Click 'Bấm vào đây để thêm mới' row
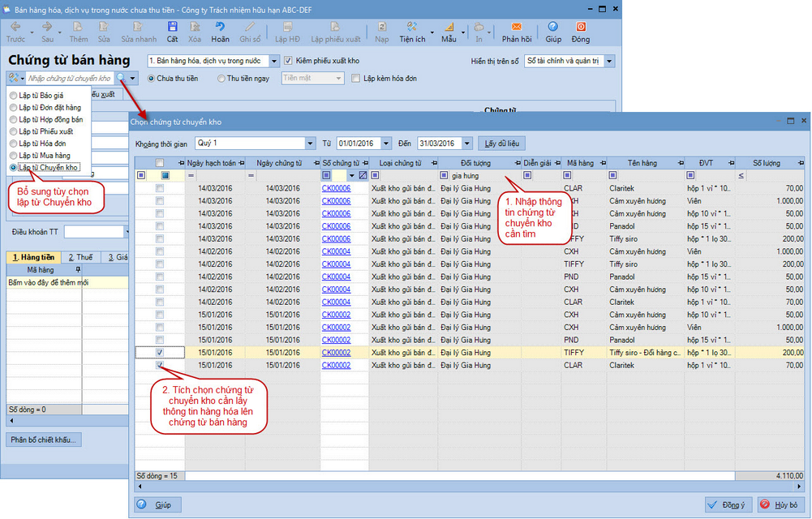812x519 pixels. pos(67,282)
